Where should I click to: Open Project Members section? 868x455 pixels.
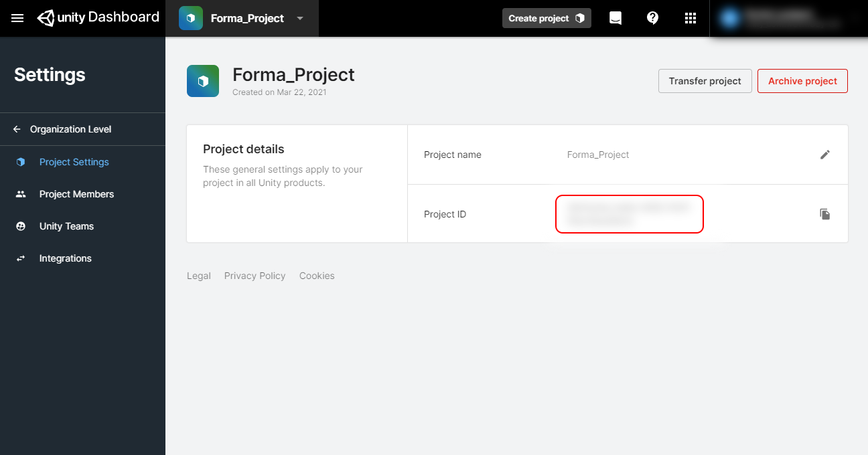click(x=76, y=194)
